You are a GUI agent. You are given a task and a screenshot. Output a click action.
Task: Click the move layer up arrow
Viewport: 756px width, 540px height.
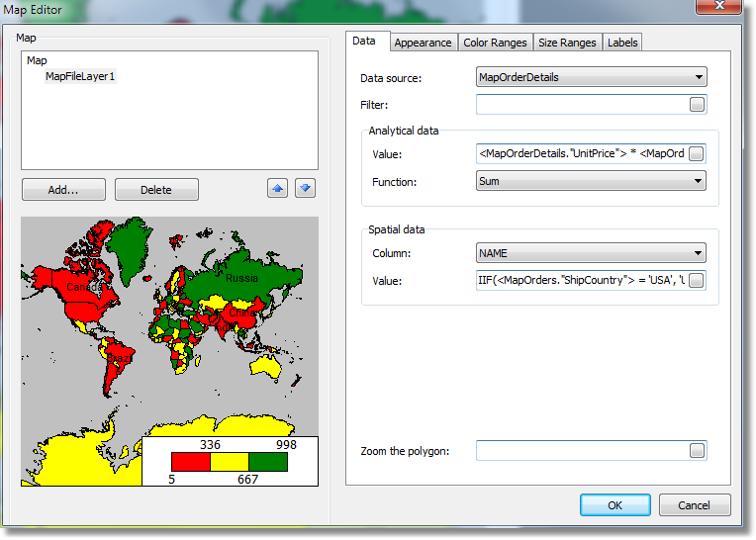click(x=278, y=189)
